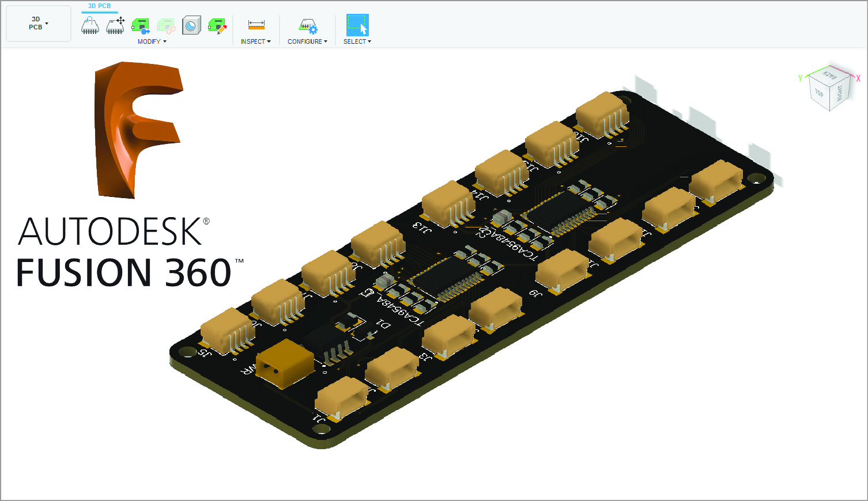868x501 pixels.
Task: Select the J1 connector on the board
Action: (342, 398)
